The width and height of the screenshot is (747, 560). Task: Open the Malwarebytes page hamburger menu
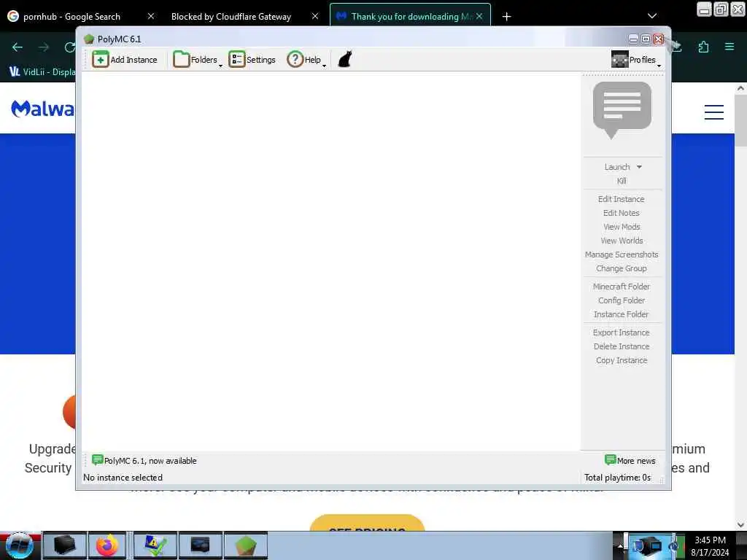click(x=714, y=112)
